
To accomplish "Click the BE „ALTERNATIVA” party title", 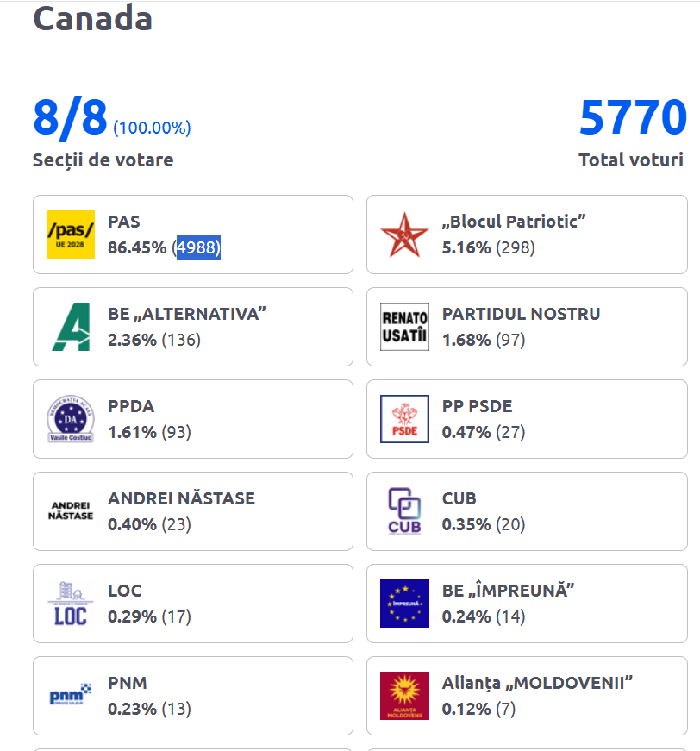I will tap(187, 314).
